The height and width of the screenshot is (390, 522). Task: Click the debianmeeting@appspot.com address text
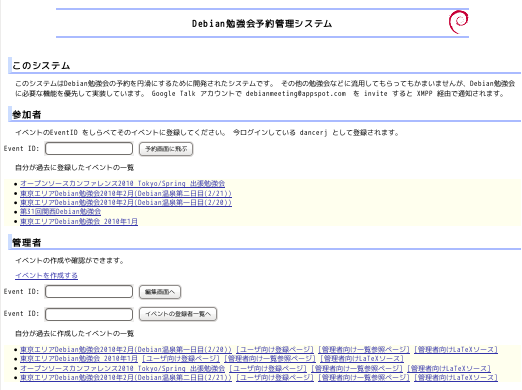(x=296, y=93)
